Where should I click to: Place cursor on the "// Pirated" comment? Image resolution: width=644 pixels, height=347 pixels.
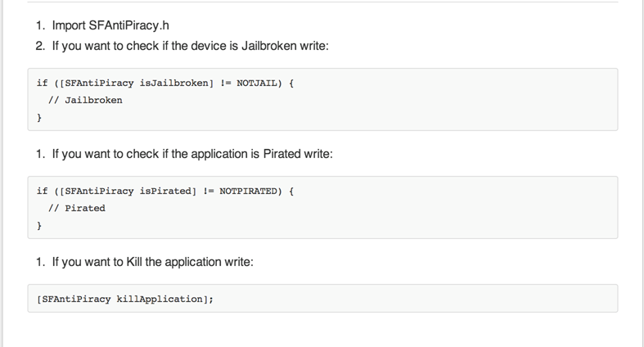click(77, 209)
